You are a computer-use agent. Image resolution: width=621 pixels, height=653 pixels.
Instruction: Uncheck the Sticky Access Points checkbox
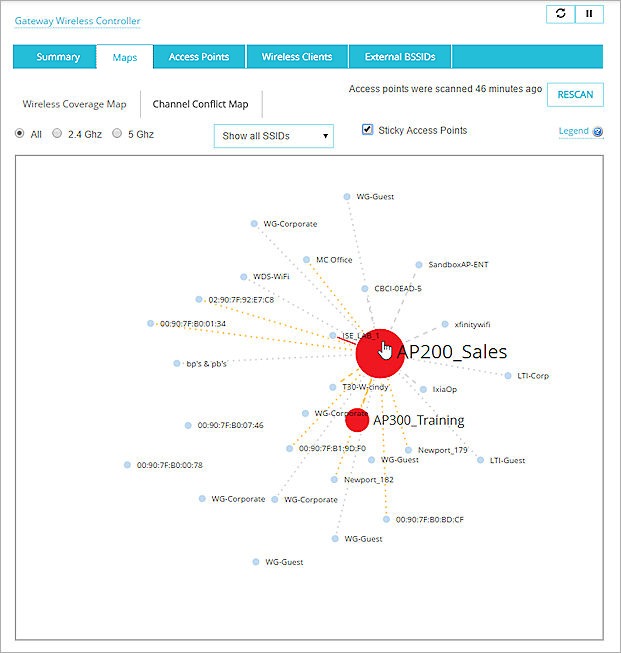(x=367, y=130)
